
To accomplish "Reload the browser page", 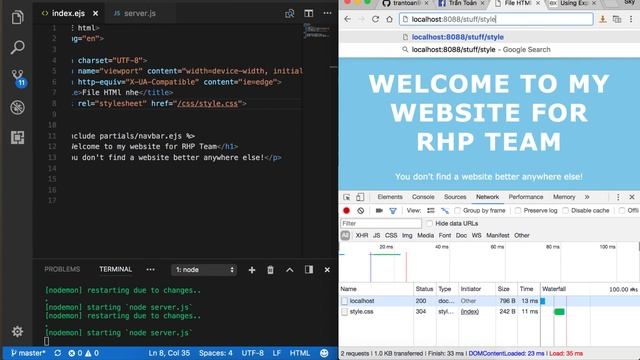I will point(375,19).
